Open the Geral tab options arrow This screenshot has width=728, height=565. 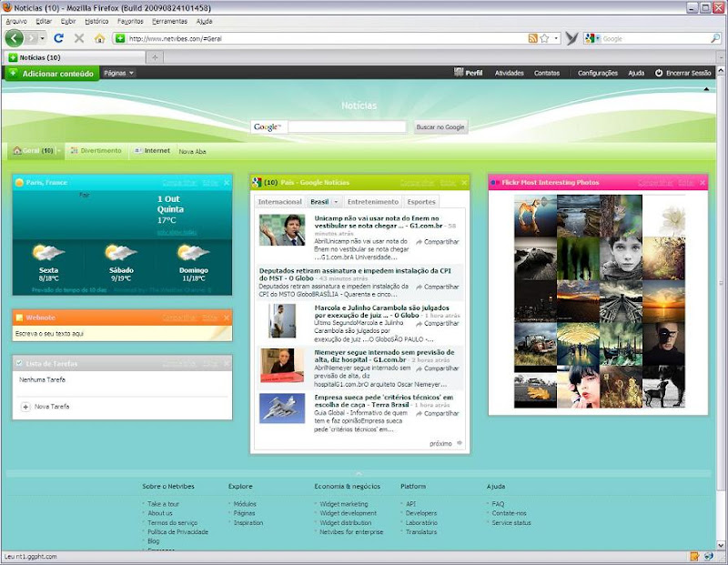59,151
